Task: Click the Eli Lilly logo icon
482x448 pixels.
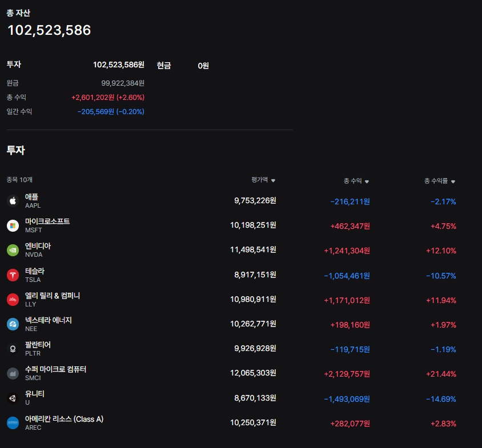Action: (x=13, y=300)
